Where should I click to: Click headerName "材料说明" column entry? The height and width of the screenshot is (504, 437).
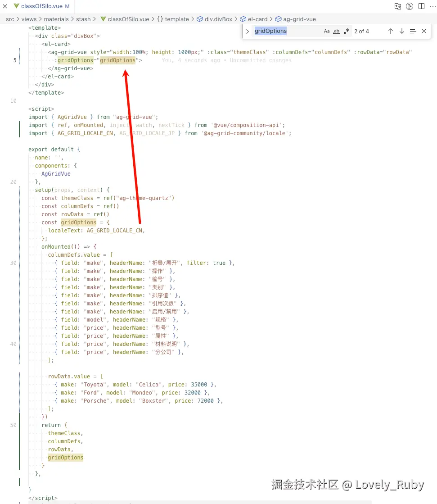[122, 344]
